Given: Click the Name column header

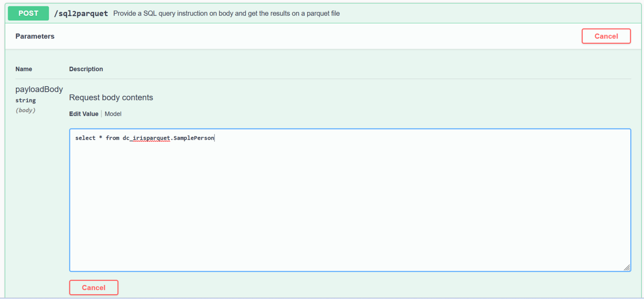Looking at the screenshot, I should [x=24, y=69].
